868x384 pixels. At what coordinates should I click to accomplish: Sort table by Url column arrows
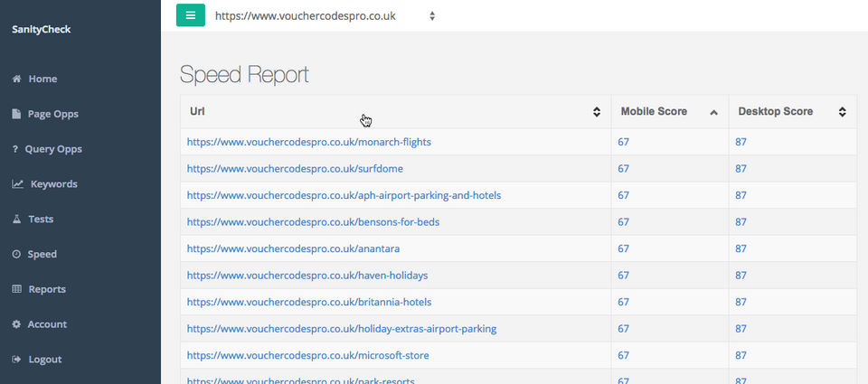597,112
